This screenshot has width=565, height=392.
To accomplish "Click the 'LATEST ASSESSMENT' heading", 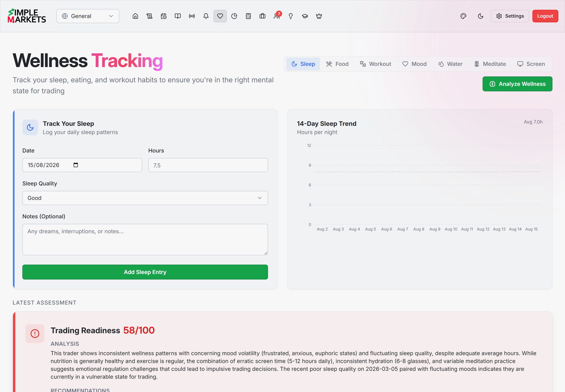I will (x=44, y=303).
